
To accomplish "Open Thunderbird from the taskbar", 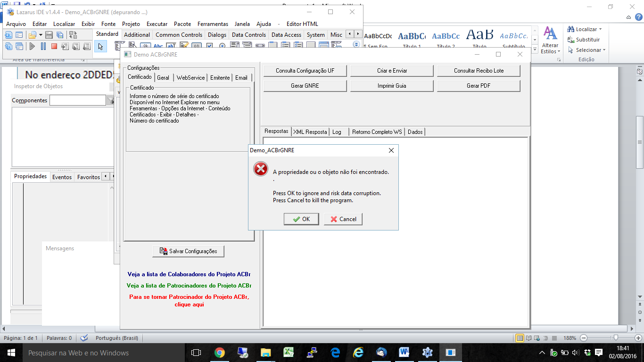I will (x=381, y=353).
